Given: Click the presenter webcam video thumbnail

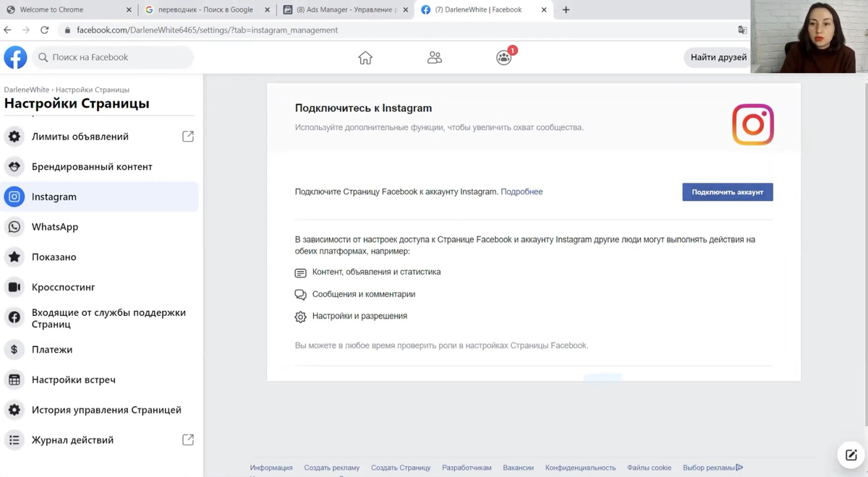Looking at the screenshot, I should tap(809, 36).
